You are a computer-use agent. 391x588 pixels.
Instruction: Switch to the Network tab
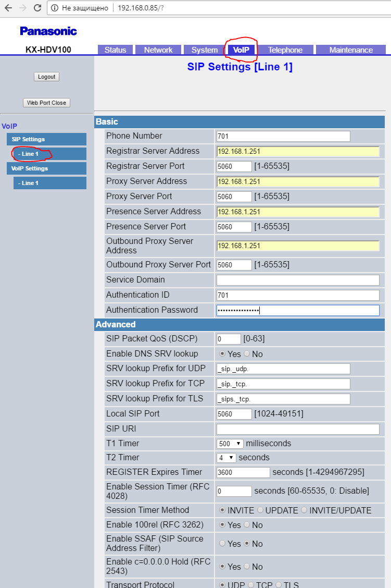158,50
